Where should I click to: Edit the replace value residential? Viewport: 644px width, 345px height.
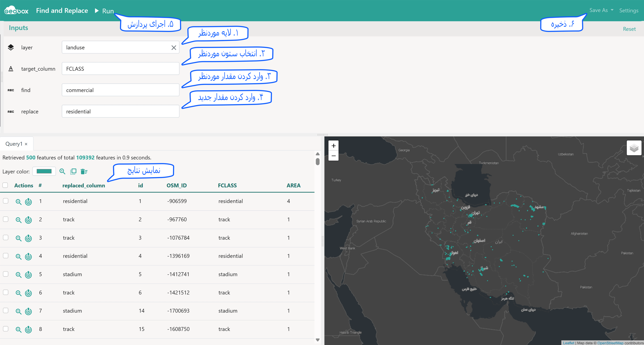120,111
